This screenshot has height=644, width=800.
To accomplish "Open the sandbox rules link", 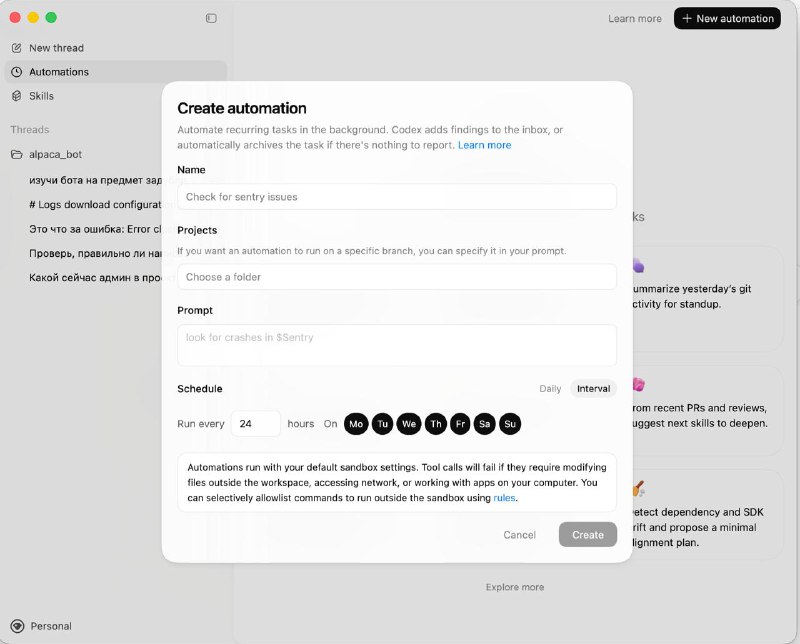I will [504, 497].
